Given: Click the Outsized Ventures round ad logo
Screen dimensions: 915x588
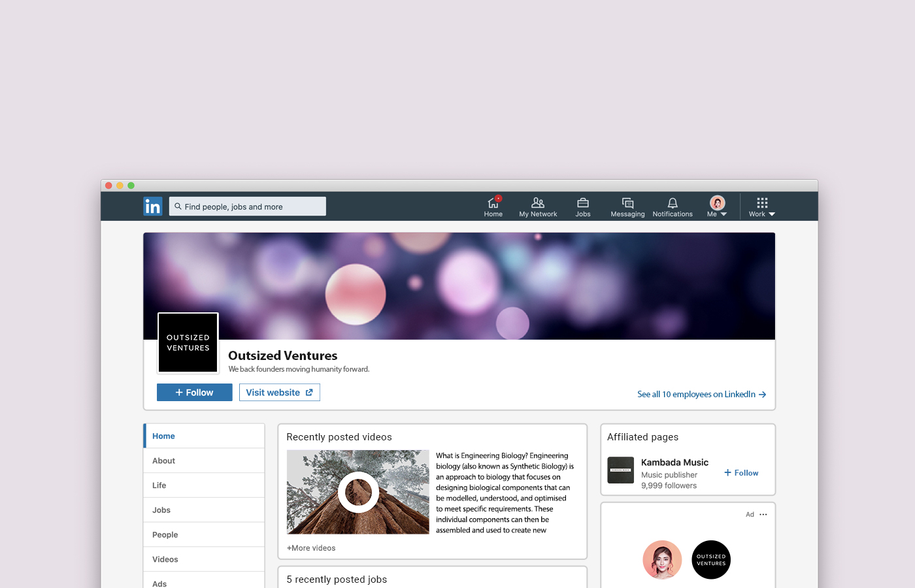Looking at the screenshot, I should pos(711,560).
